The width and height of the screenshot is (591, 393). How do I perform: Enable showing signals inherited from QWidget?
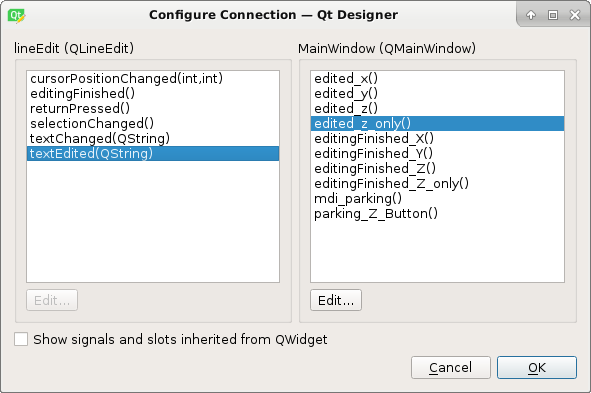[x=21, y=339]
